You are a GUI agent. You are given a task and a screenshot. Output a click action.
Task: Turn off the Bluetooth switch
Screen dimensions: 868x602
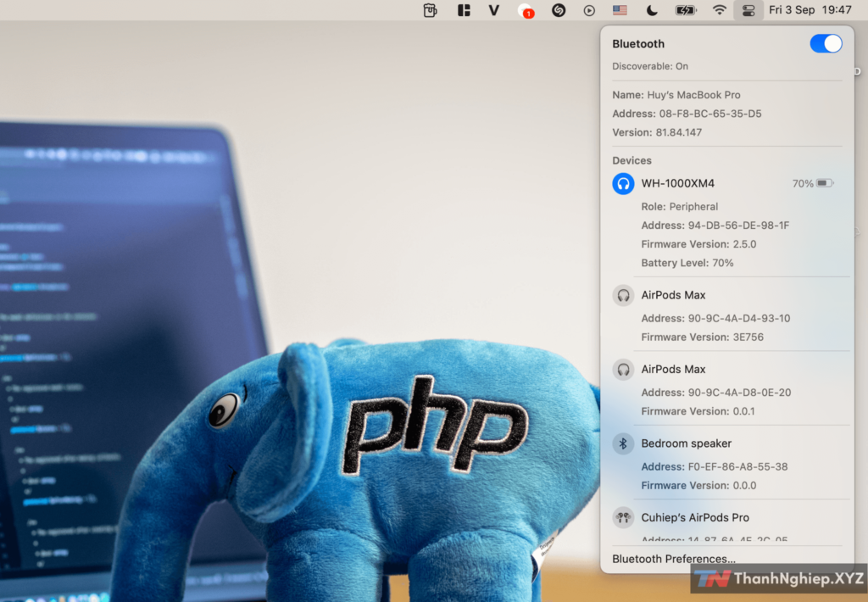pos(826,44)
